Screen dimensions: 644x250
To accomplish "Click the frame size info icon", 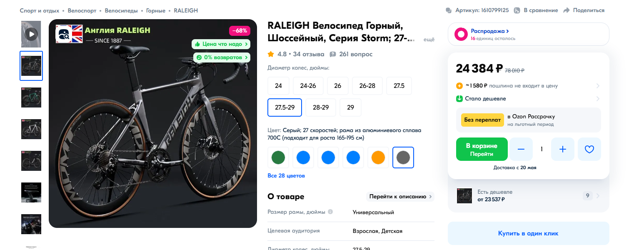I will tap(330, 212).
